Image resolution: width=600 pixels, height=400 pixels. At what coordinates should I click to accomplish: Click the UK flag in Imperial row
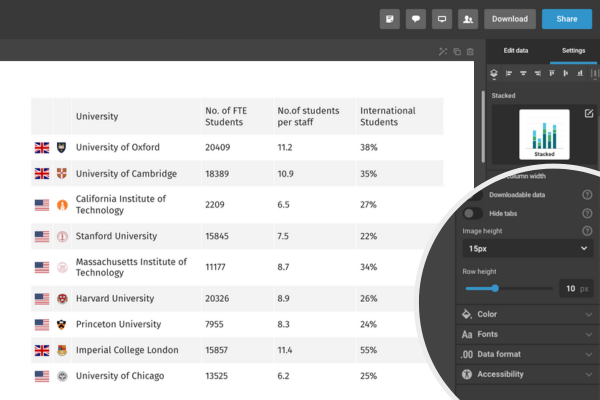coord(42,350)
